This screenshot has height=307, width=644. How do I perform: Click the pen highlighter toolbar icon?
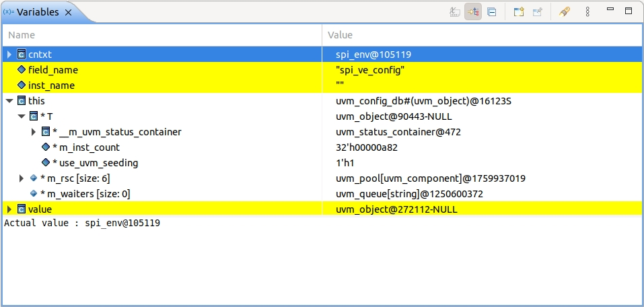click(565, 11)
